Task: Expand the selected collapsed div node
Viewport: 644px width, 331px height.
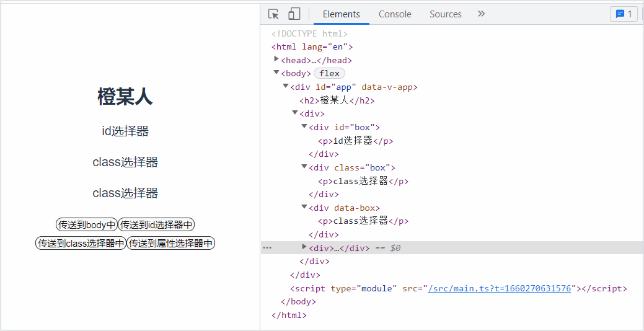Action: (x=304, y=247)
